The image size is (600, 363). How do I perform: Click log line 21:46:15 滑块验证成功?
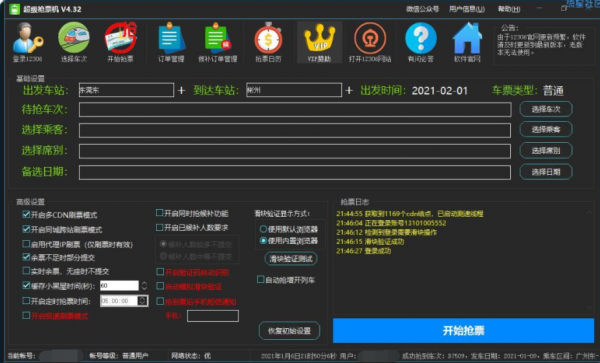click(x=370, y=242)
